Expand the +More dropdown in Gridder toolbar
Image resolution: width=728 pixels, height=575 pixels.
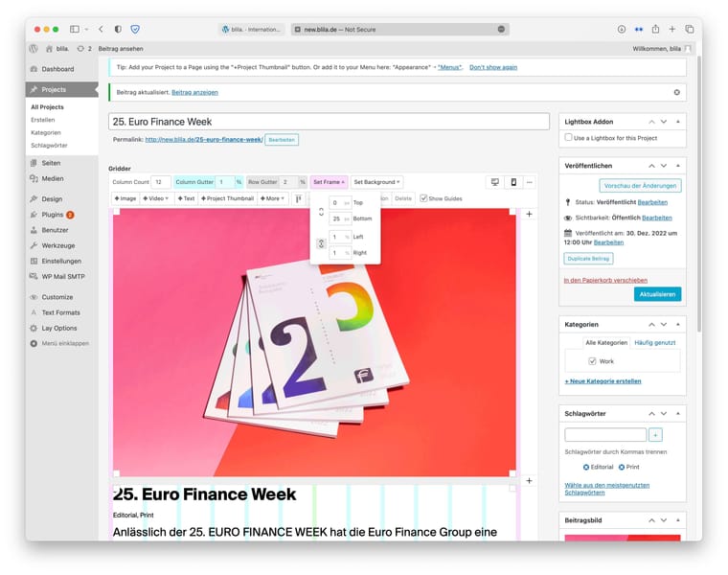(273, 198)
